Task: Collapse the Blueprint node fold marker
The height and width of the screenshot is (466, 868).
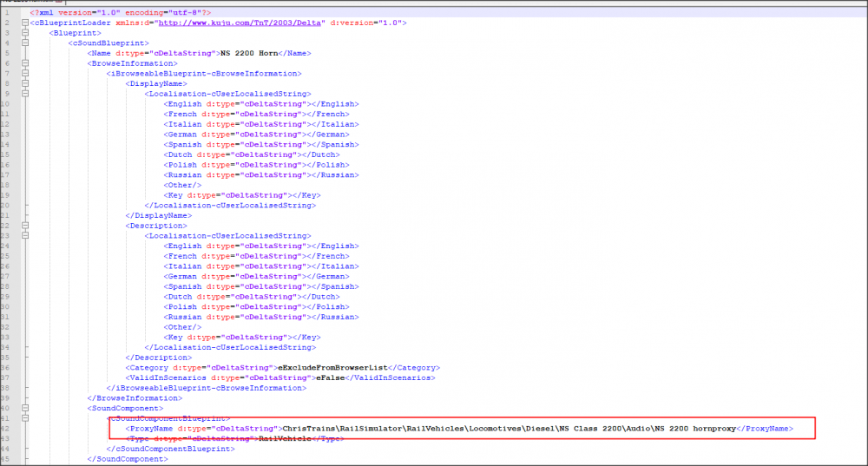Action: (23, 33)
